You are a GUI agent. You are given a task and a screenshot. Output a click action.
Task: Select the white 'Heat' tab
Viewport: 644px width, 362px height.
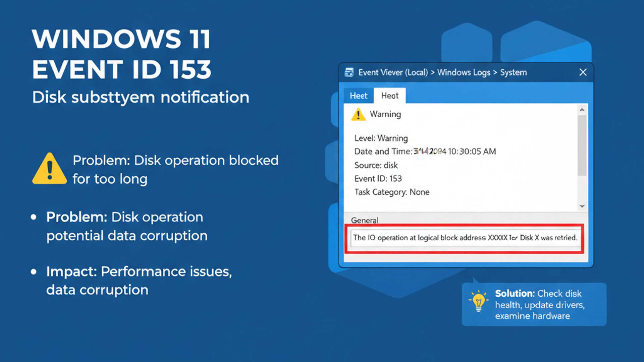point(390,96)
